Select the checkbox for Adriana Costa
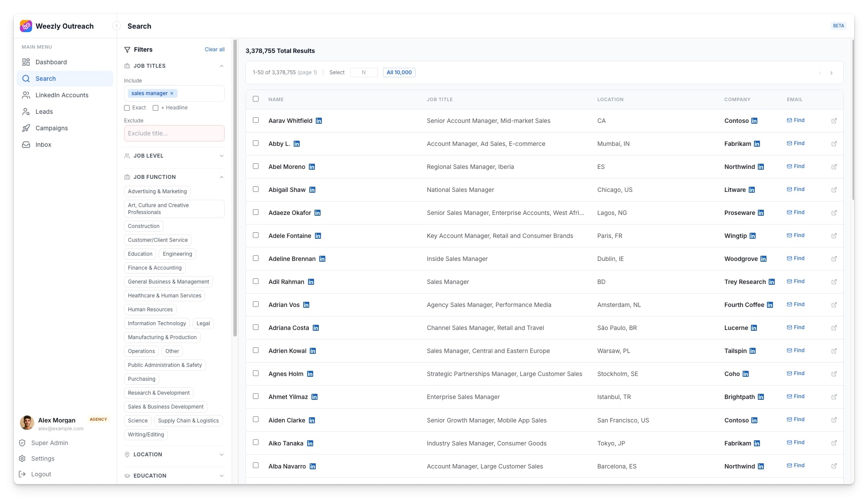 255,327
